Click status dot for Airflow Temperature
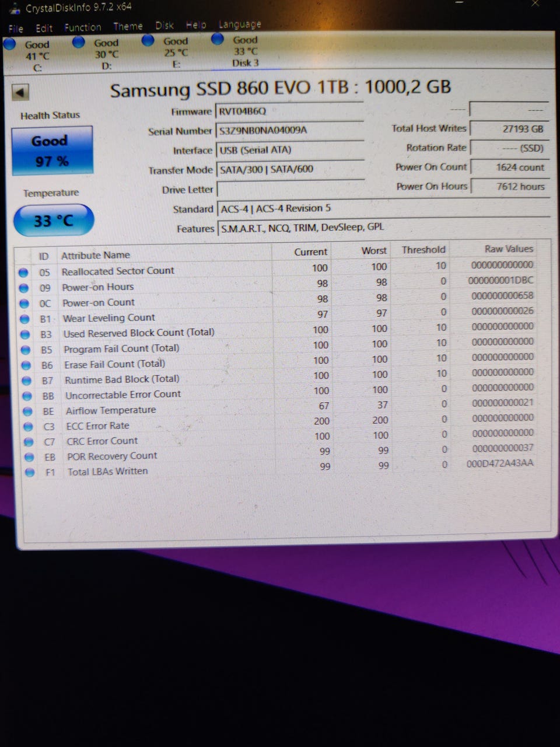The width and height of the screenshot is (560, 747). 28,411
